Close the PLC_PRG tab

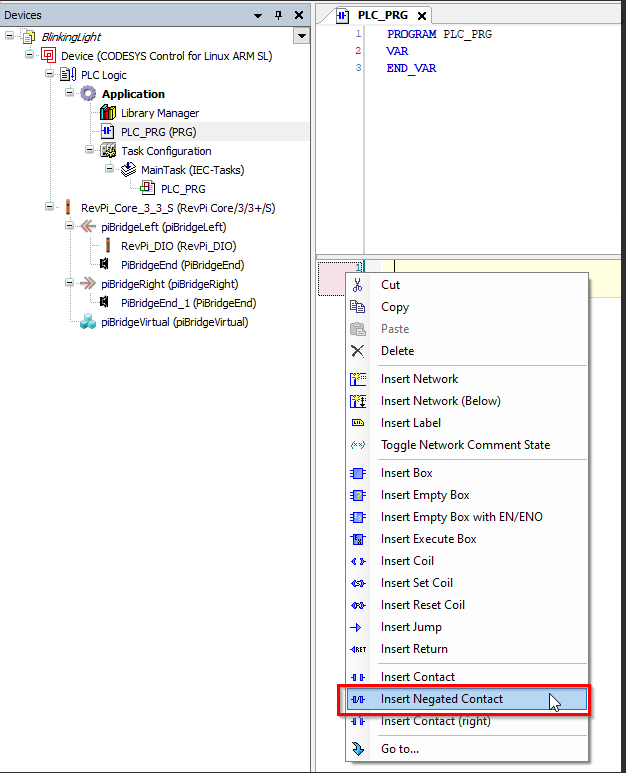tap(422, 16)
